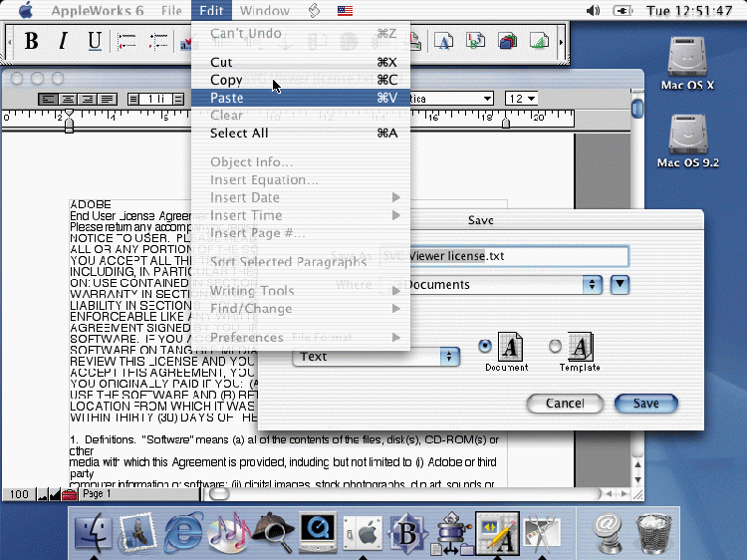Open iTunes from the Dock
Viewport: 747px width, 560px height.
pyautogui.click(x=228, y=533)
